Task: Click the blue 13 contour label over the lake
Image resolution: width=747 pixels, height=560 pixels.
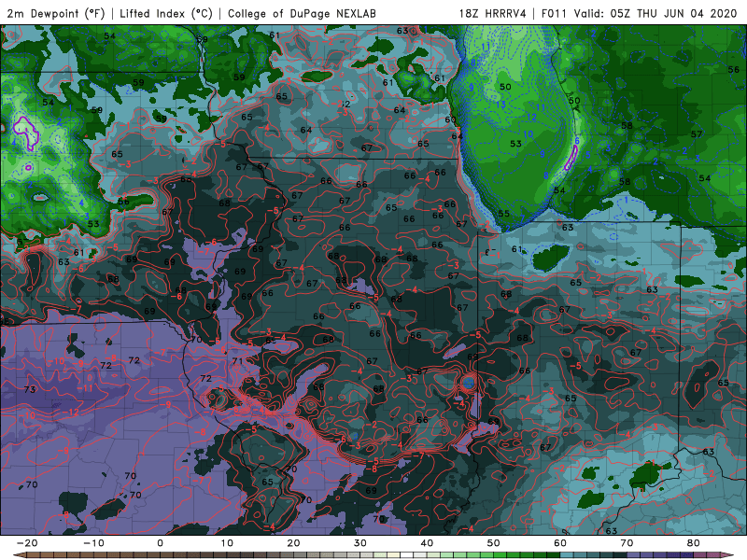Action: 500,105
